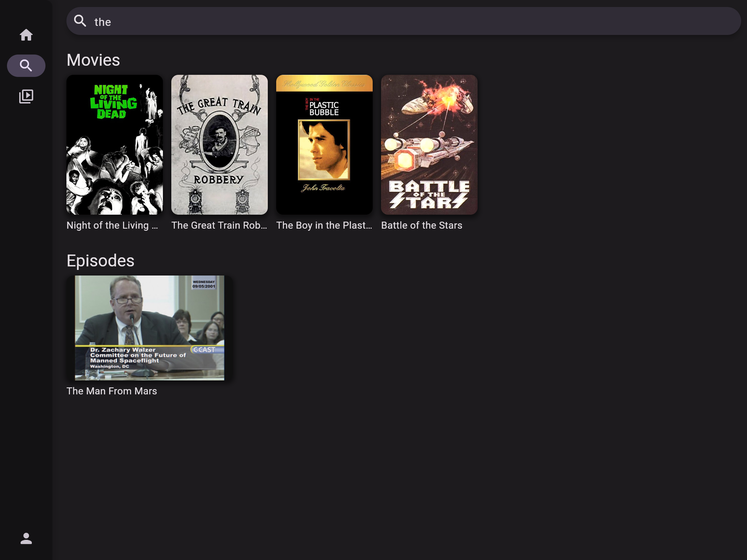The image size is (747, 560).
Task: Go to Home in the sidebar
Action: point(26,35)
